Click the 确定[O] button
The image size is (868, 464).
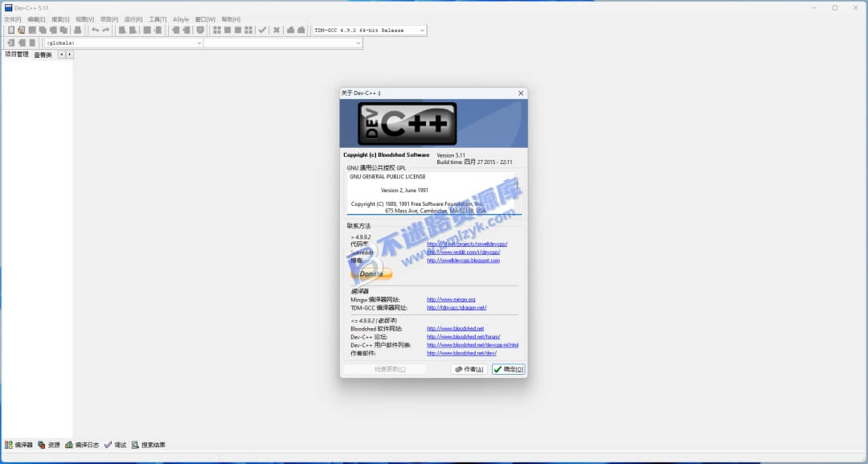coord(508,369)
